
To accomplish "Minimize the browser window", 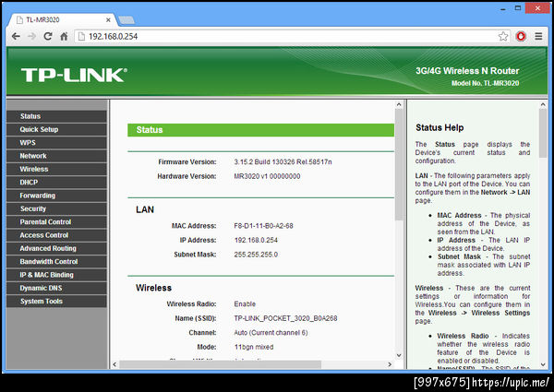I will pos(503,8).
